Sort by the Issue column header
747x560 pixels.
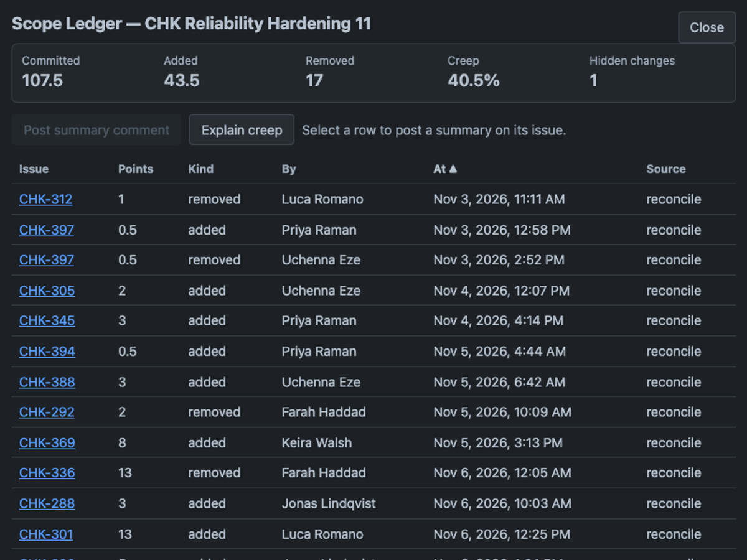pos(34,169)
